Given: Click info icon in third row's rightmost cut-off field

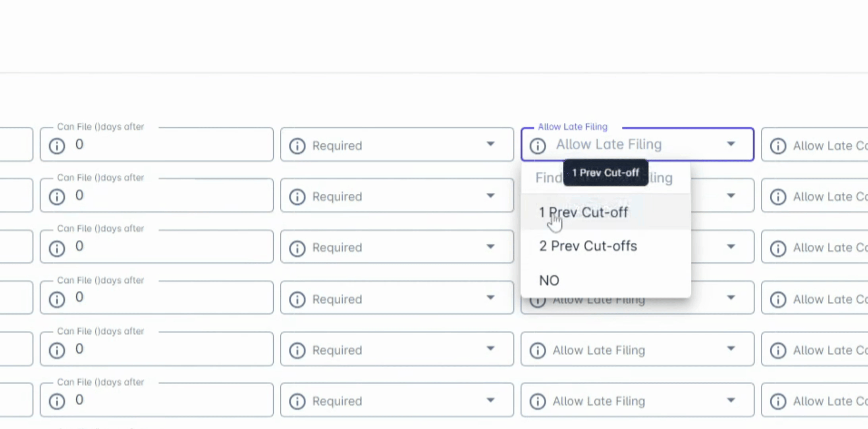Looking at the screenshot, I should (x=778, y=248).
